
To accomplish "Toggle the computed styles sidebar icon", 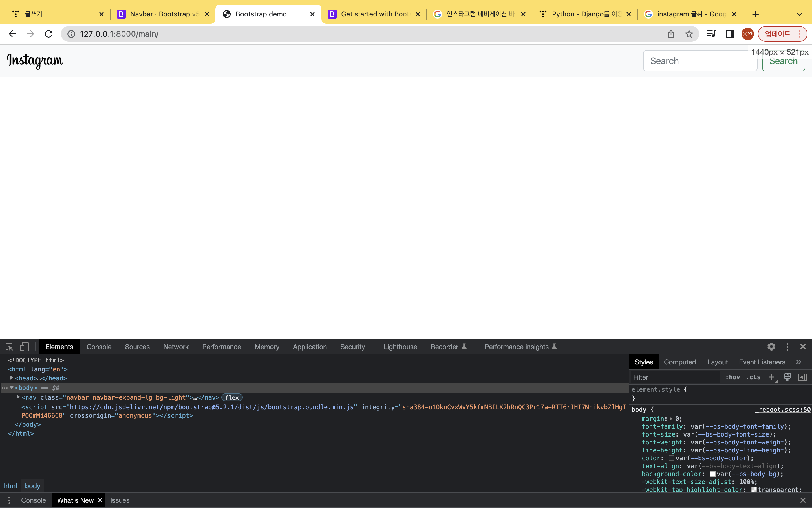I will [803, 377].
